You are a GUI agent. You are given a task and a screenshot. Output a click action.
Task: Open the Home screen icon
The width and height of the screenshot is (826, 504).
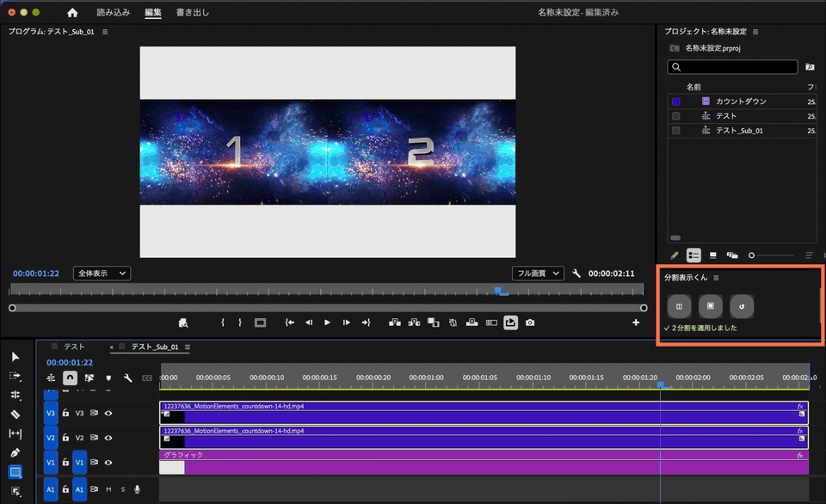tap(72, 12)
